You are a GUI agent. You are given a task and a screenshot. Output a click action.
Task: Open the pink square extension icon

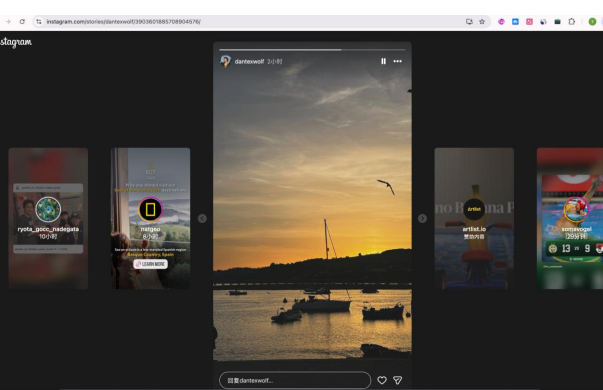(530, 22)
